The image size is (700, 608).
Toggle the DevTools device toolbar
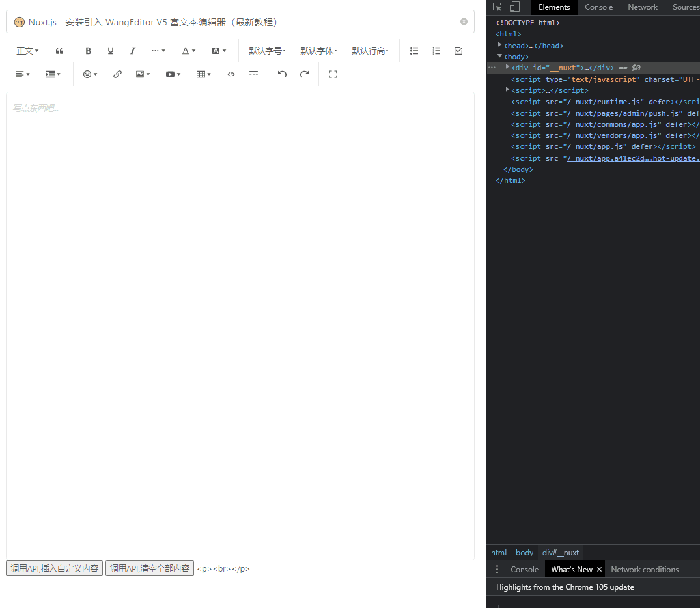514,7
